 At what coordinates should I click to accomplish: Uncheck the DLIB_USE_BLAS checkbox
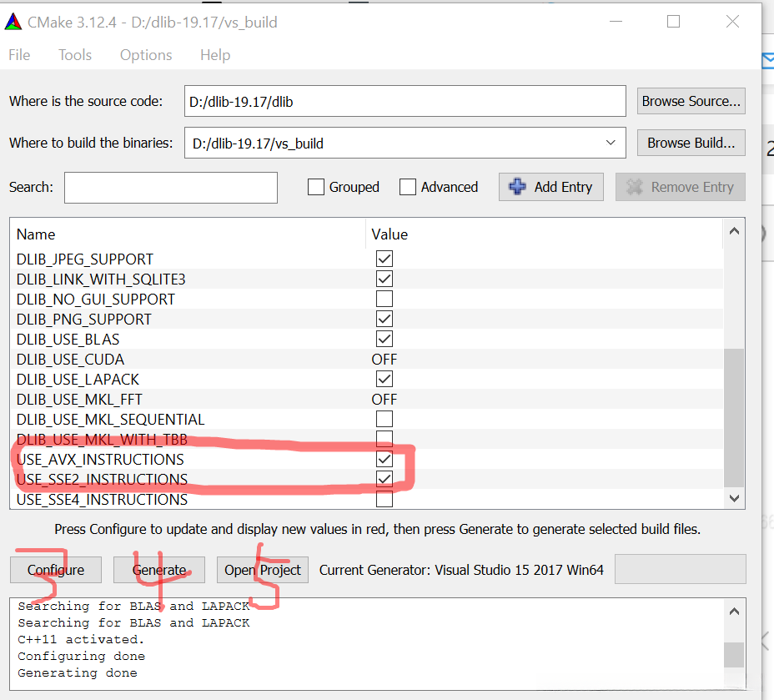(384, 339)
